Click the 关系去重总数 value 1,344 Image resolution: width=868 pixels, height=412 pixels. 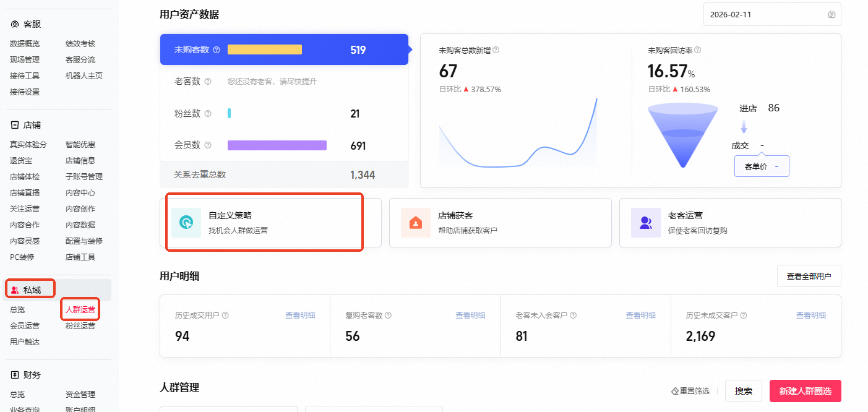click(363, 175)
